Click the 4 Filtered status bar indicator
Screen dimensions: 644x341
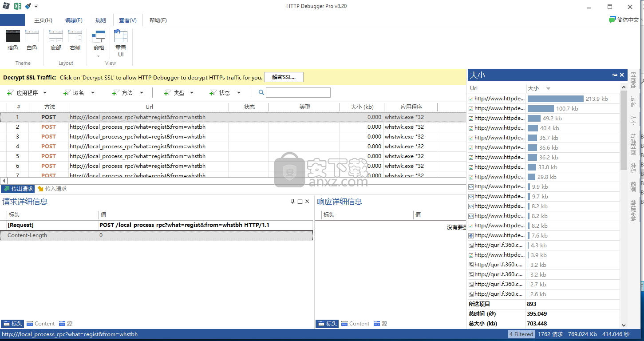[522, 334]
